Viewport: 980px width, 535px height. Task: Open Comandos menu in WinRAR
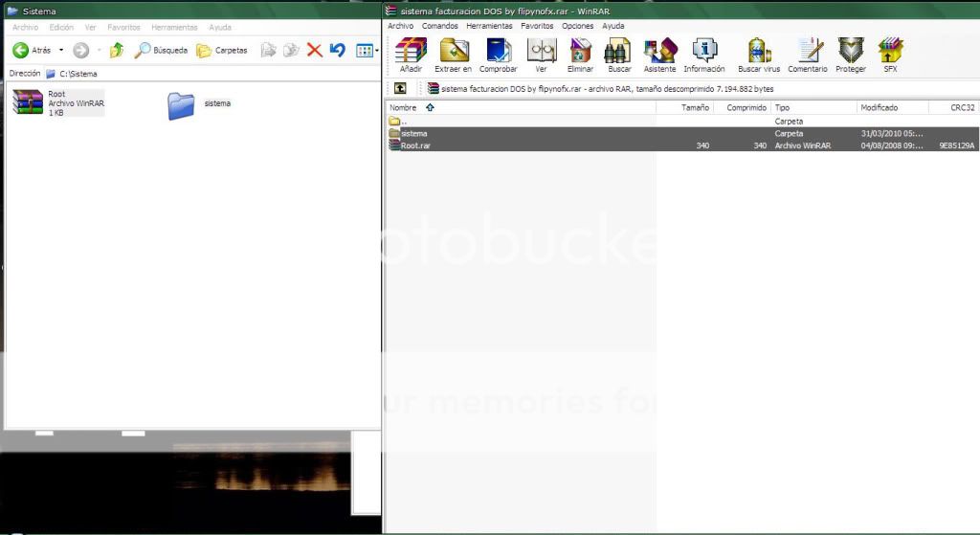(x=440, y=26)
